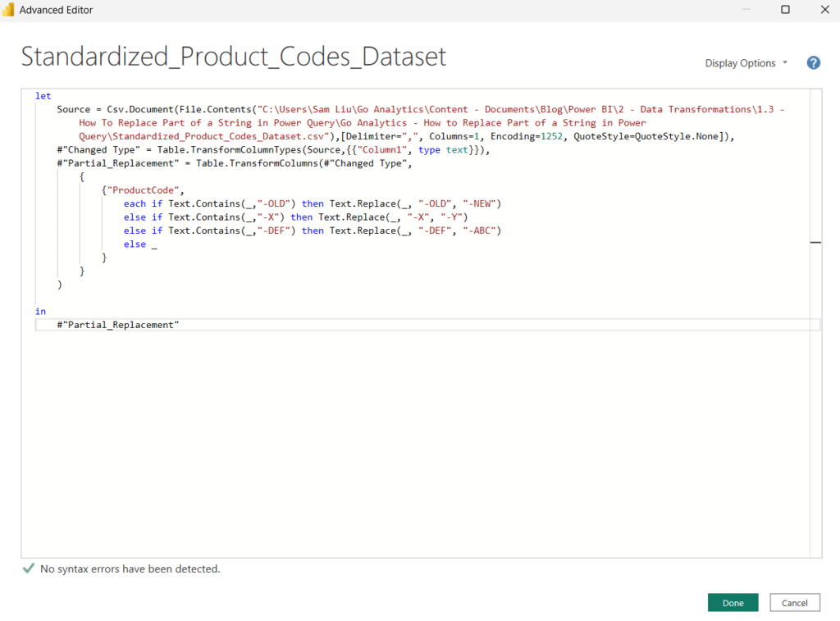Click #"Changed Type" step name
The image size is (840, 621).
pos(98,150)
